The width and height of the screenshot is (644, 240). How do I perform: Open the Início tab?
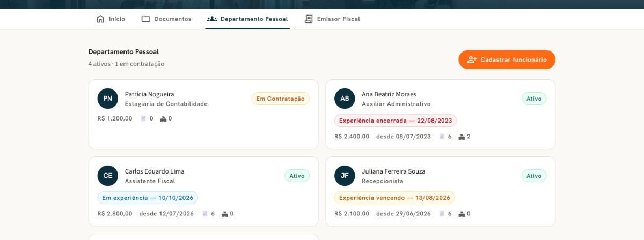(x=111, y=19)
